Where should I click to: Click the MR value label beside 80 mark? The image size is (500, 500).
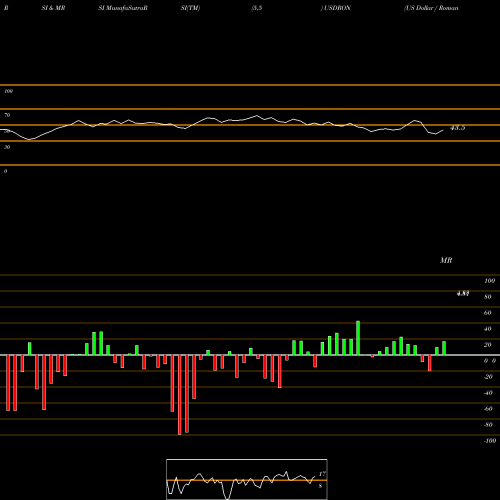point(463,293)
